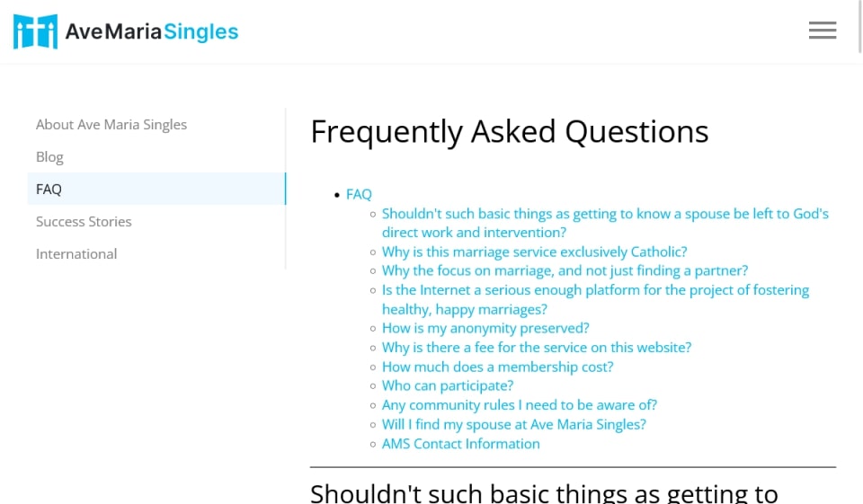
Task: Click 'Why is there a fee' link
Action: 537,347
